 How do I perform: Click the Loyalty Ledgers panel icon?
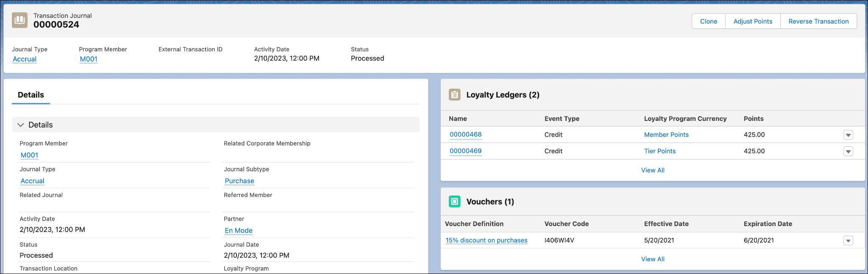tap(454, 95)
